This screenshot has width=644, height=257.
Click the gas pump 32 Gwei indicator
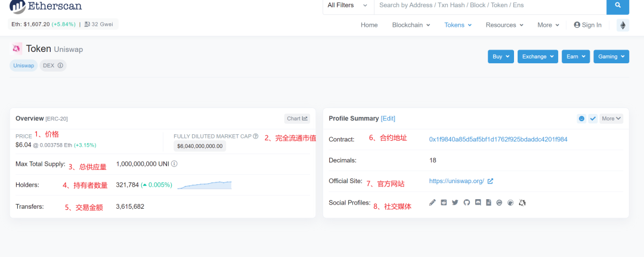tap(99, 24)
